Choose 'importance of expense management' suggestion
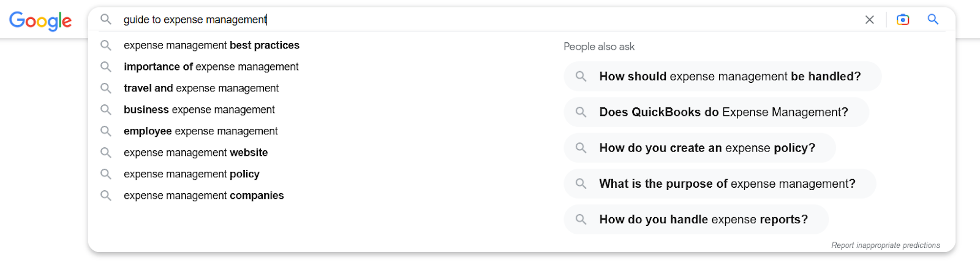The width and height of the screenshot is (980, 273). click(211, 67)
